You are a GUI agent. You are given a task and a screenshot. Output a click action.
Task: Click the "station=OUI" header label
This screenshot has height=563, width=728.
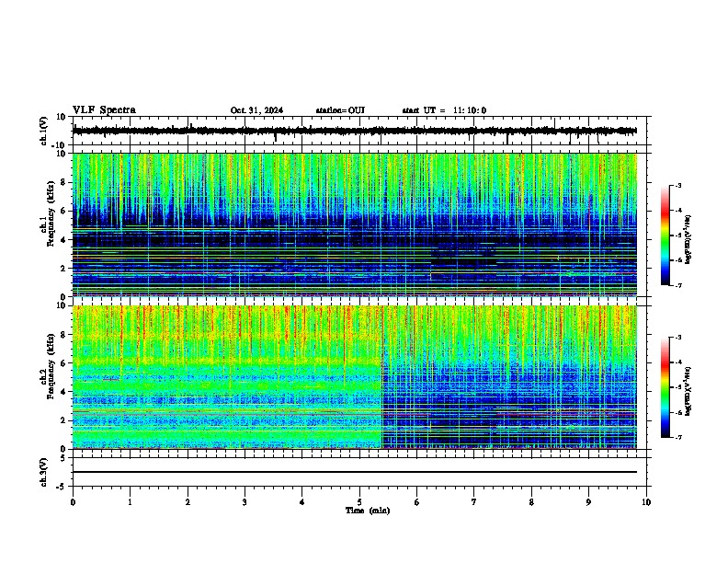click(340, 110)
